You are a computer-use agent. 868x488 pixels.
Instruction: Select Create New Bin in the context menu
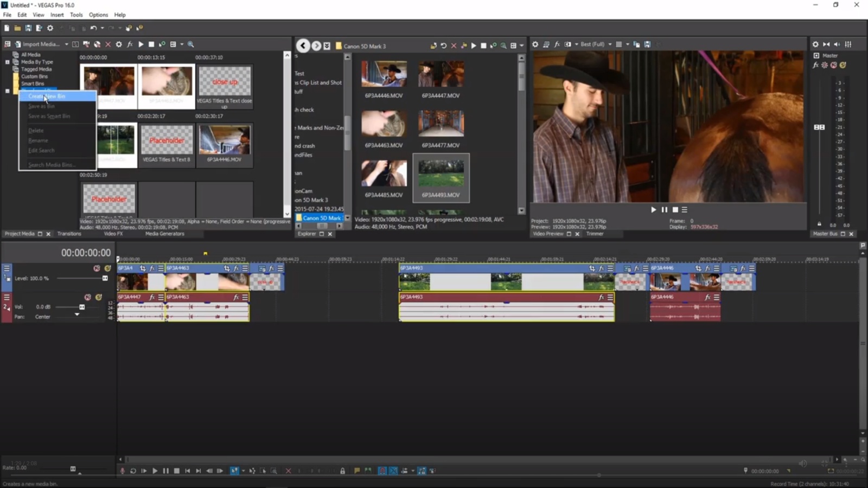tap(58, 96)
